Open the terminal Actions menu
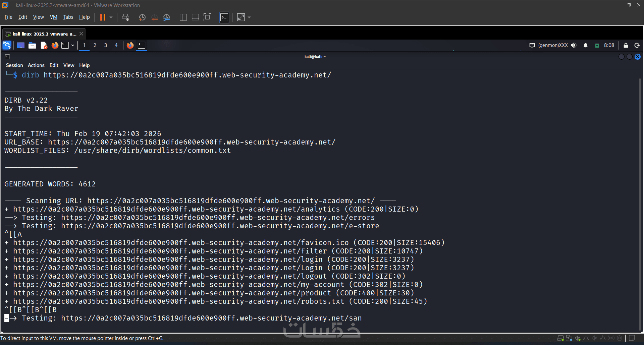644x345 pixels. click(36, 65)
